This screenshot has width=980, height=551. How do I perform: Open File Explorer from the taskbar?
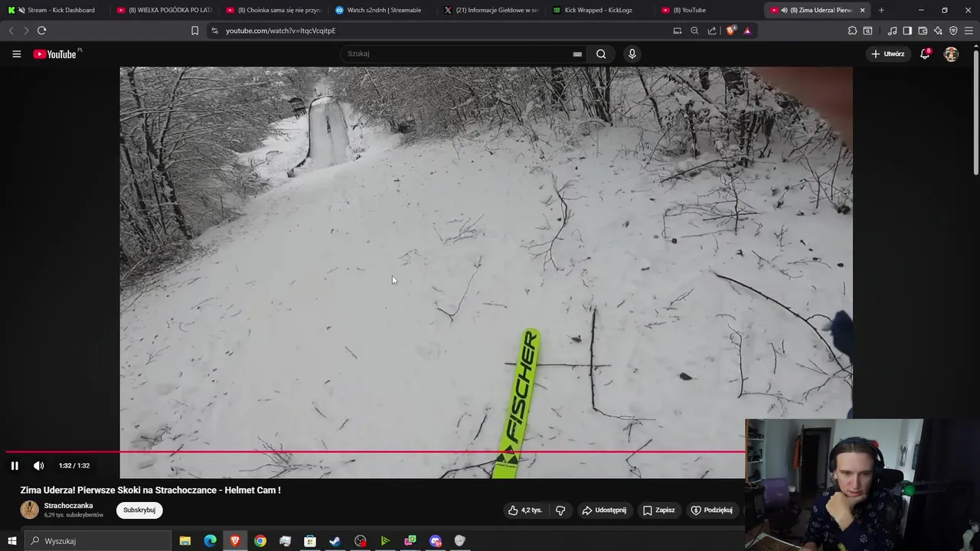(x=185, y=541)
